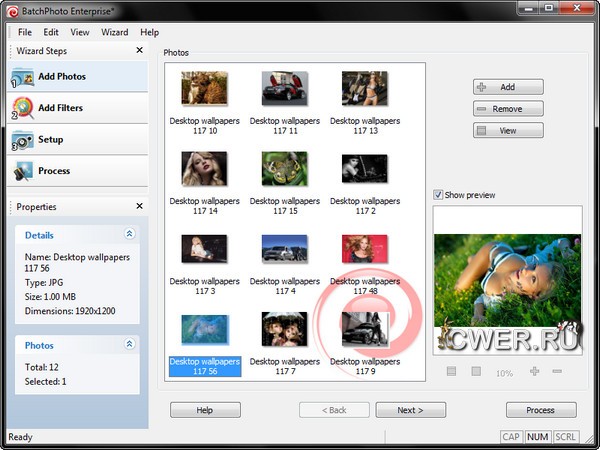Click the View button at right

pyautogui.click(x=508, y=130)
